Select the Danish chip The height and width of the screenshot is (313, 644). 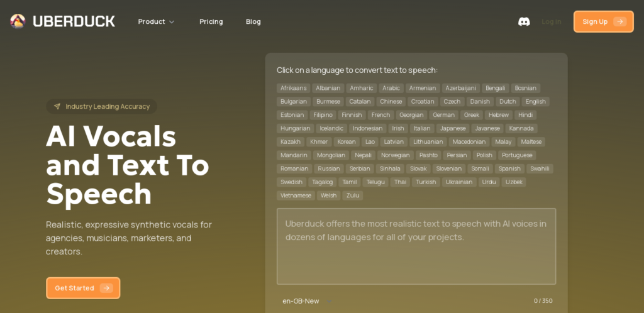pos(480,102)
